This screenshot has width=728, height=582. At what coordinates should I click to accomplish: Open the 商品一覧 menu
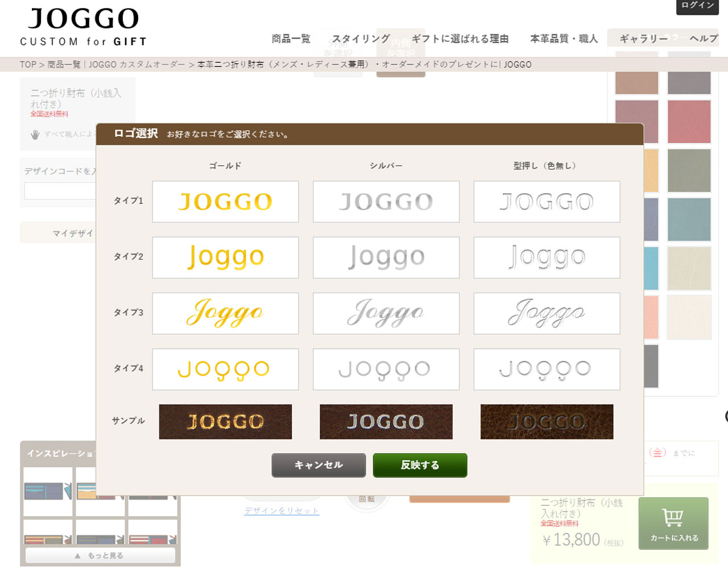(291, 39)
